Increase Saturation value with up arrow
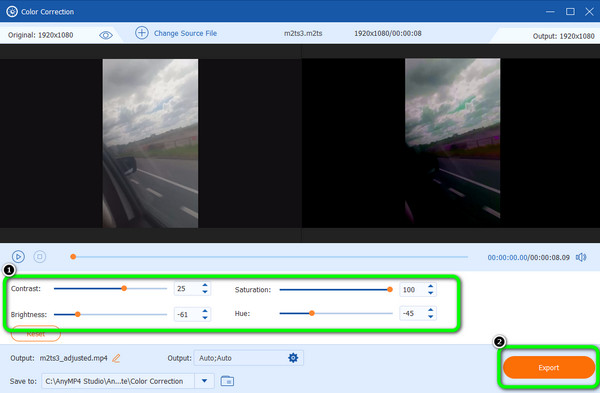Viewport: 600px width, 393px height. [x=430, y=286]
